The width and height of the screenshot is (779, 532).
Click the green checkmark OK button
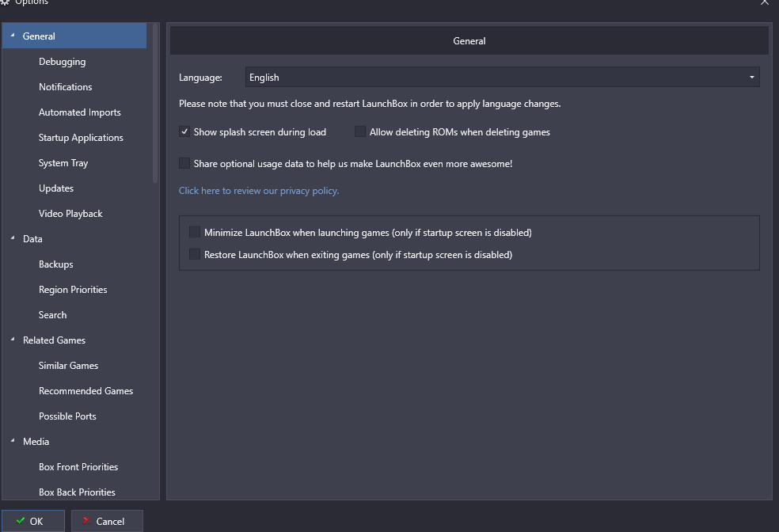click(x=32, y=521)
